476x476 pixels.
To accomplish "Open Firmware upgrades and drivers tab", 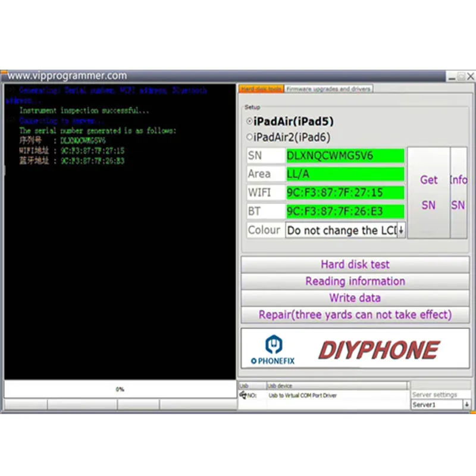I will (x=328, y=89).
